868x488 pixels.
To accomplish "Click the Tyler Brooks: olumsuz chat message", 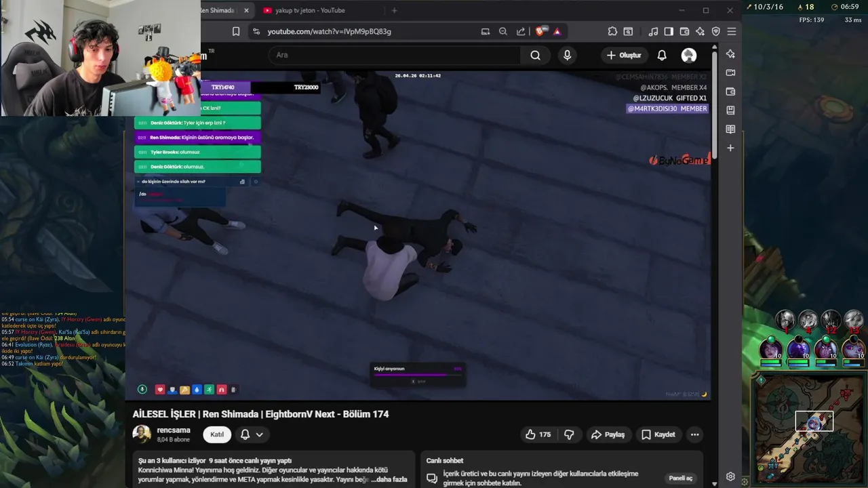I will (x=197, y=152).
